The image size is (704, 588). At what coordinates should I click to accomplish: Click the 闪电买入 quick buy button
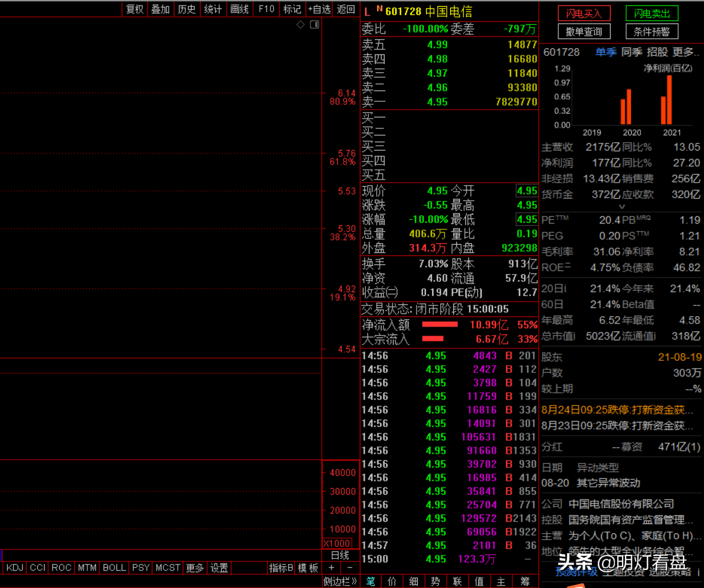click(583, 13)
